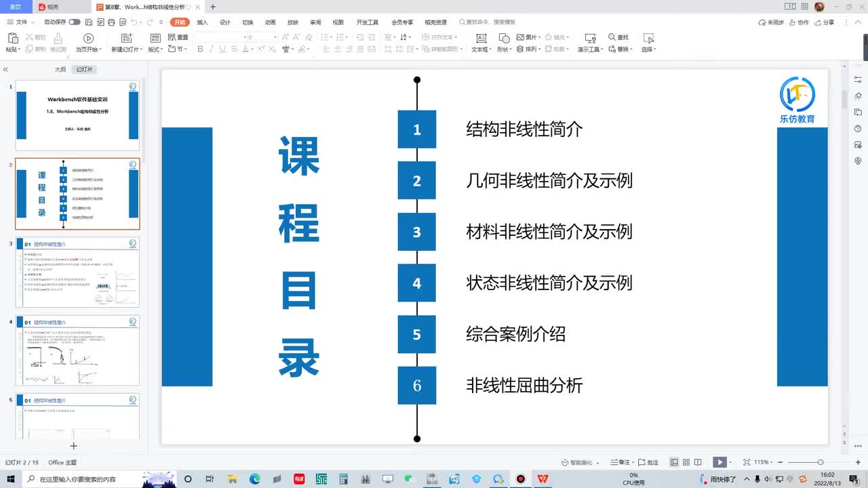Apply Underline formatting icon
The height and width of the screenshot is (488, 868).
tap(222, 49)
